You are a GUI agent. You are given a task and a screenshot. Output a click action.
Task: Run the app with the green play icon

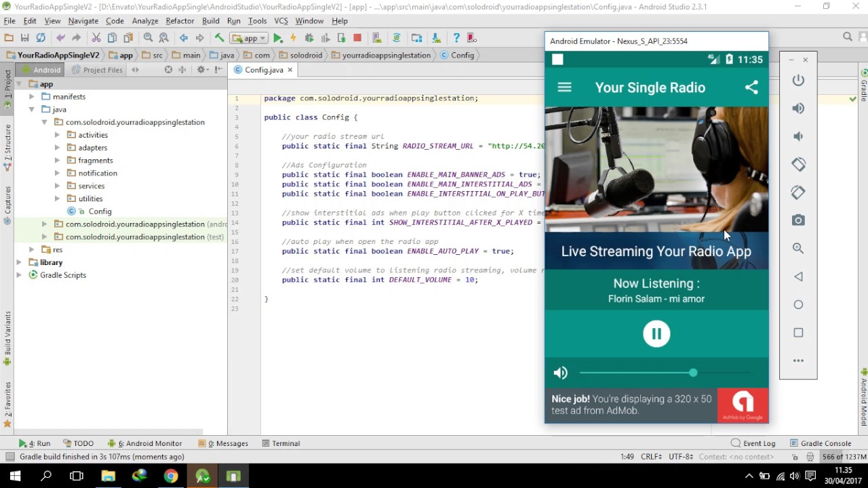278,38
